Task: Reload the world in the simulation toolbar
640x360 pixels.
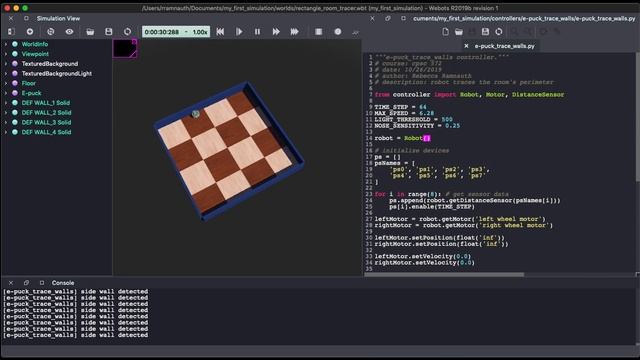Action: click(127, 31)
